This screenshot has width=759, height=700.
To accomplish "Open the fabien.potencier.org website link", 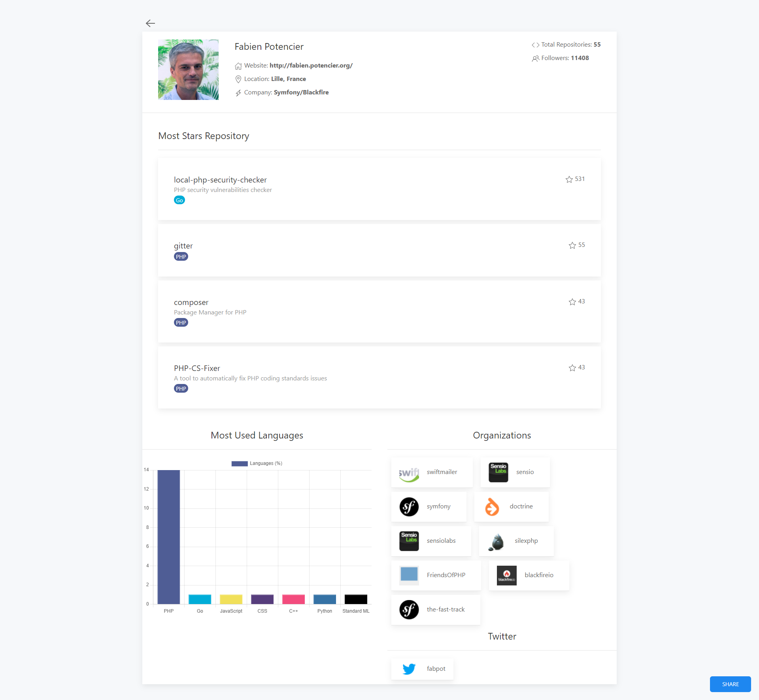I will click(x=311, y=66).
